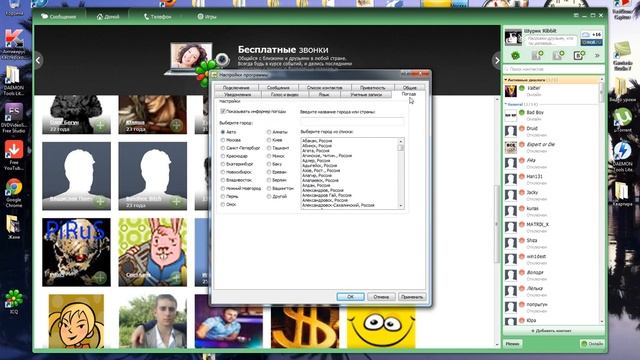Choose Краснодар radio option
The width and height of the screenshot is (640, 360).
coord(223,156)
